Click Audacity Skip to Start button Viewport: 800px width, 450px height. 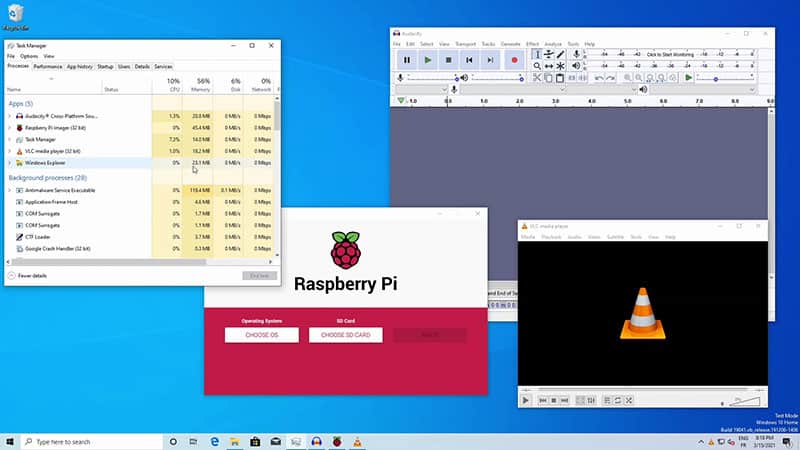469,60
